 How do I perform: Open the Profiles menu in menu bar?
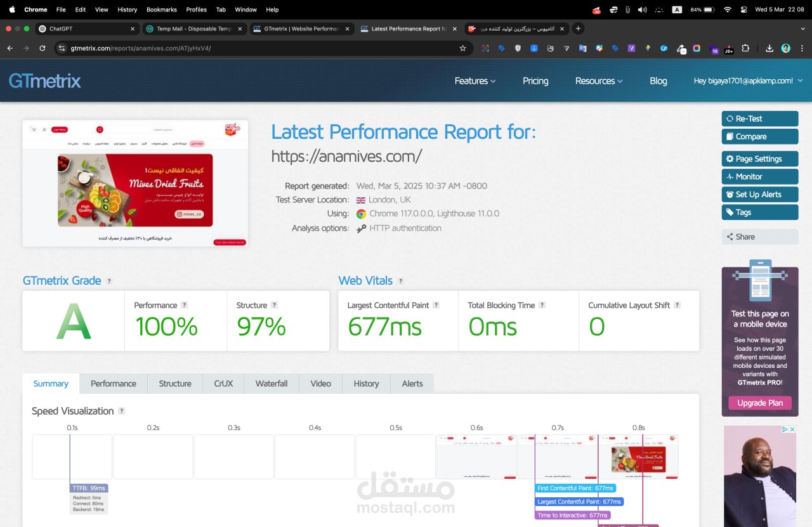(x=197, y=10)
